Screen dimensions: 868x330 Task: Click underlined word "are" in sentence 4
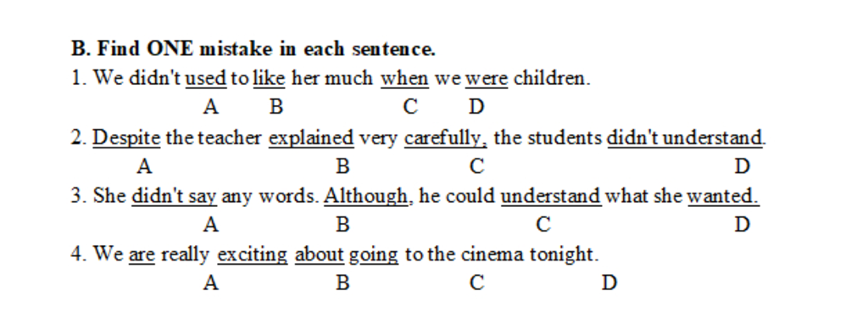[x=142, y=254]
